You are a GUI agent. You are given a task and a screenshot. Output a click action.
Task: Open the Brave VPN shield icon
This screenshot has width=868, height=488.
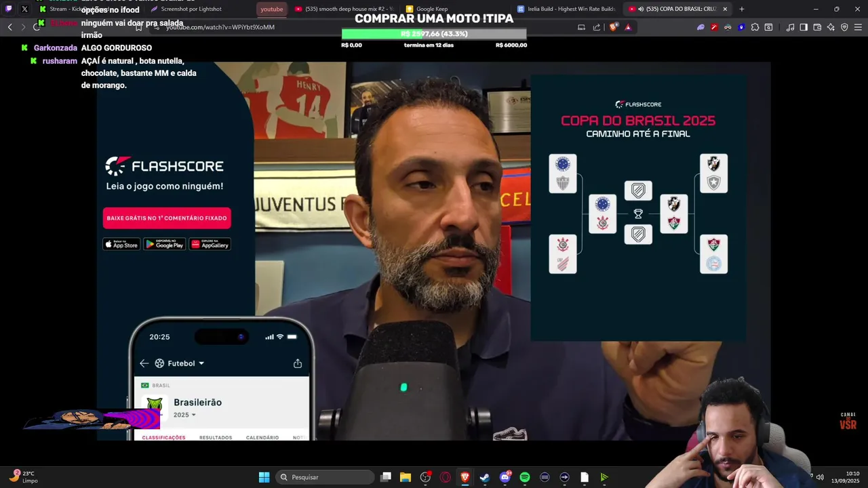(844, 27)
